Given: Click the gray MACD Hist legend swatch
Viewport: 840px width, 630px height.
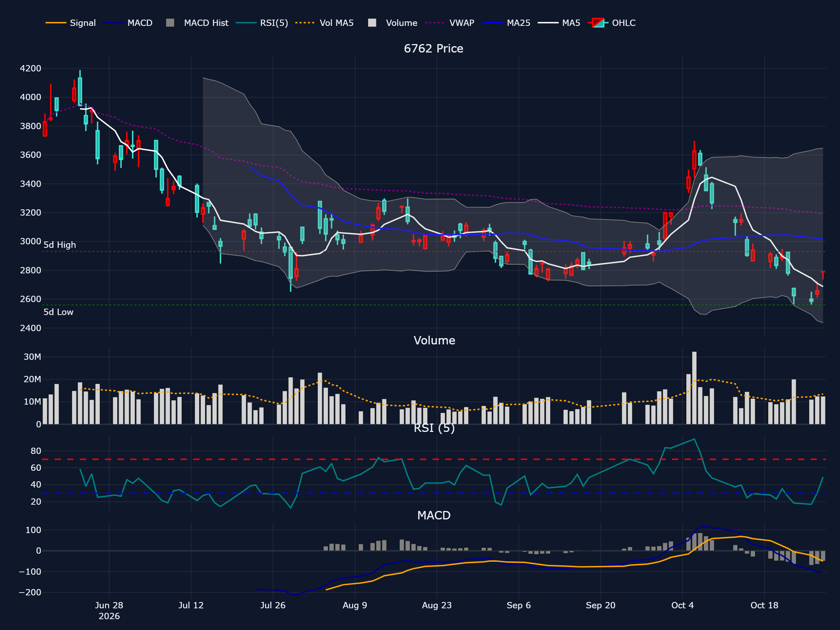Looking at the screenshot, I should pos(170,23).
